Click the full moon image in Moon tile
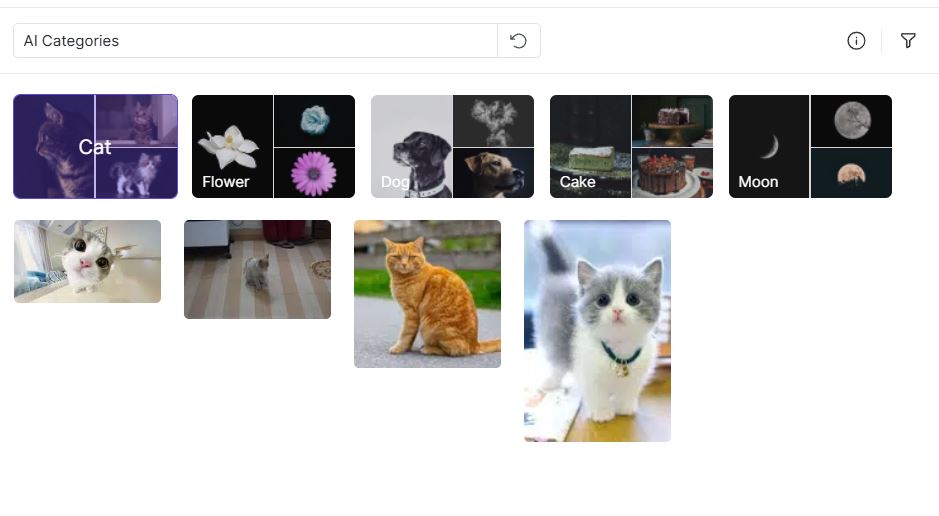The width and height of the screenshot is (939, 516). tap(851, 121)
